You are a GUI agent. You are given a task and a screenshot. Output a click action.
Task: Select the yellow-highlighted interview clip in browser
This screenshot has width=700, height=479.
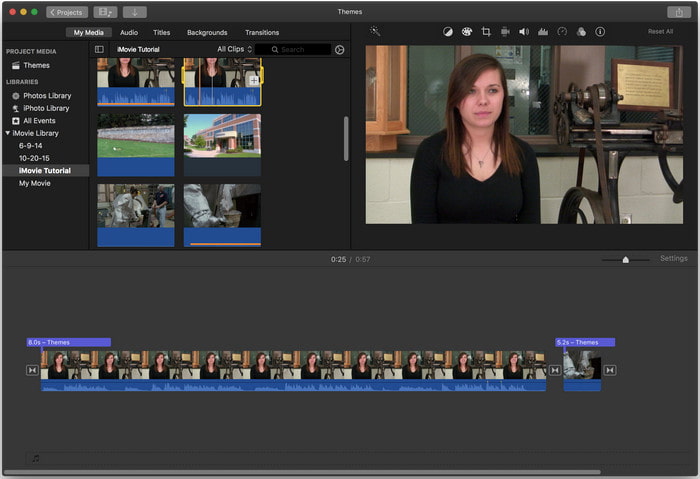tap(222, 82)
